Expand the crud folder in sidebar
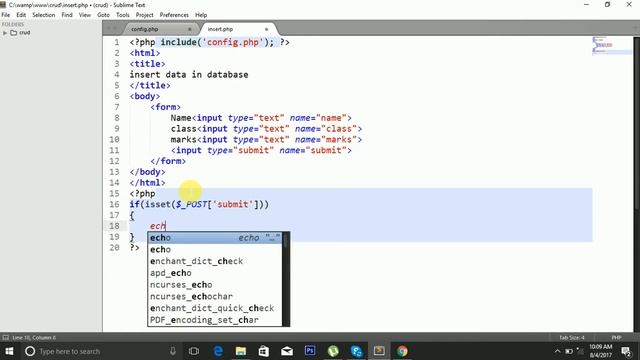 click(5, 33)
